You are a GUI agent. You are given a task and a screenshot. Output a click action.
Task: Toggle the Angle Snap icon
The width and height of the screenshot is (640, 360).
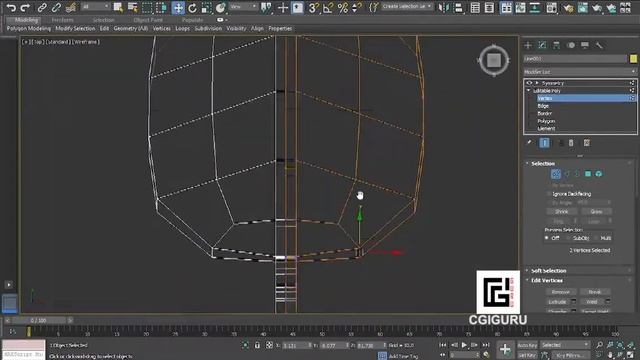[x=328, y=7]
